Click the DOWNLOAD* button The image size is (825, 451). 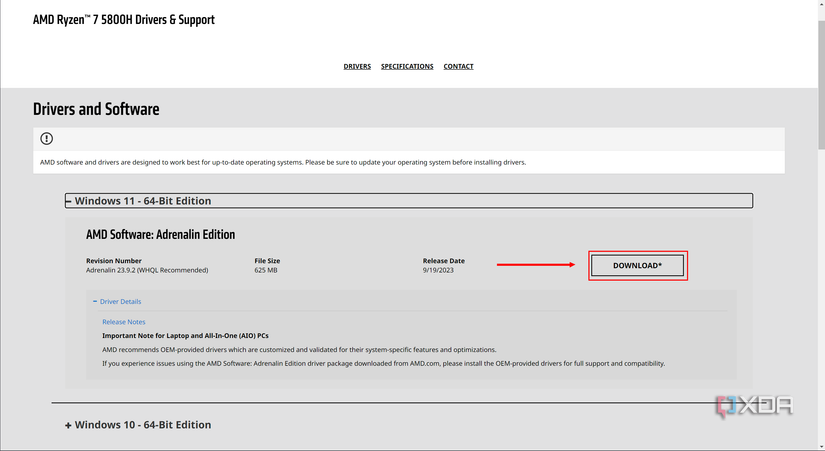[x=637, y=265]
